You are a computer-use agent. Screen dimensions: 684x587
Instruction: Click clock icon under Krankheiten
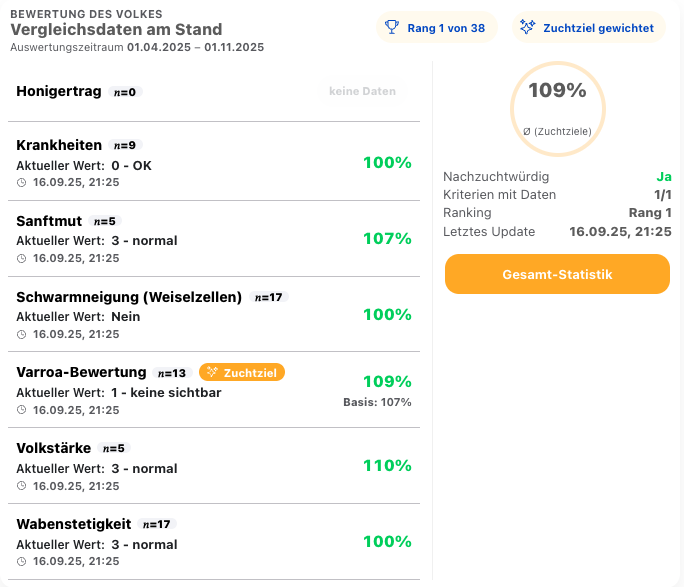click(x=22, y=182)
